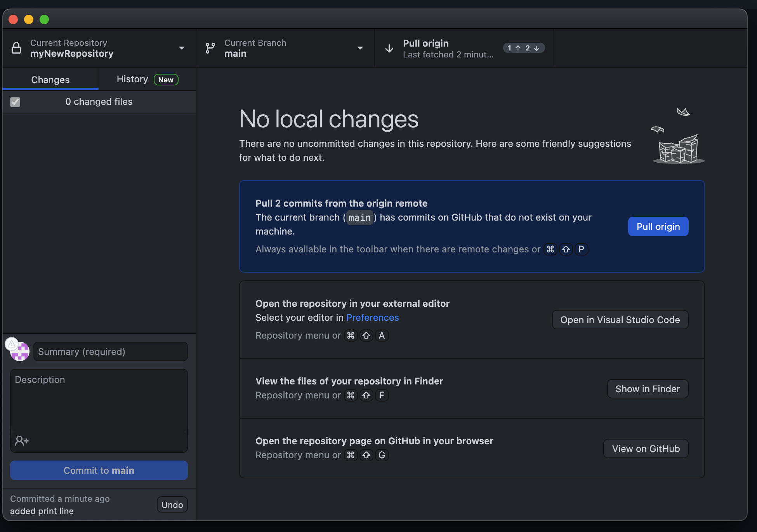Click the pull down-arrow icon
This screenshot has width=757, height=532.
click(x=389, y=49)
